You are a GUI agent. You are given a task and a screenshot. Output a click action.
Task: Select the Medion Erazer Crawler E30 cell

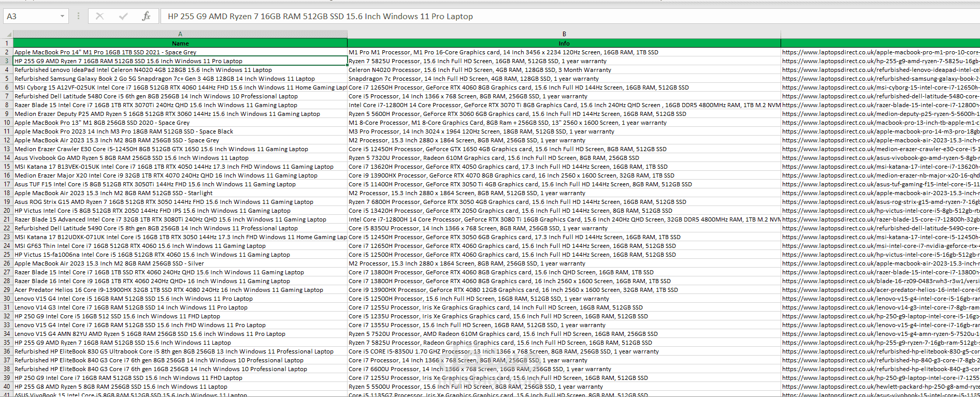180,149
